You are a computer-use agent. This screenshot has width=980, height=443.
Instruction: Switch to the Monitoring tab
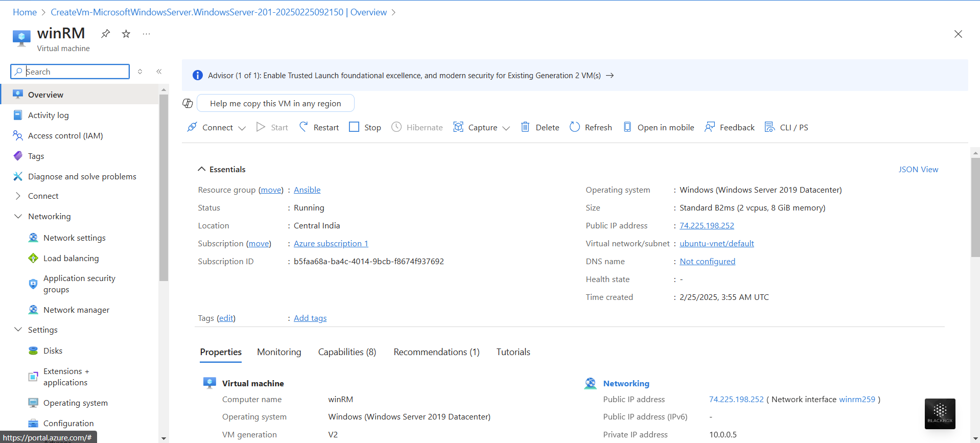[279, 352]
